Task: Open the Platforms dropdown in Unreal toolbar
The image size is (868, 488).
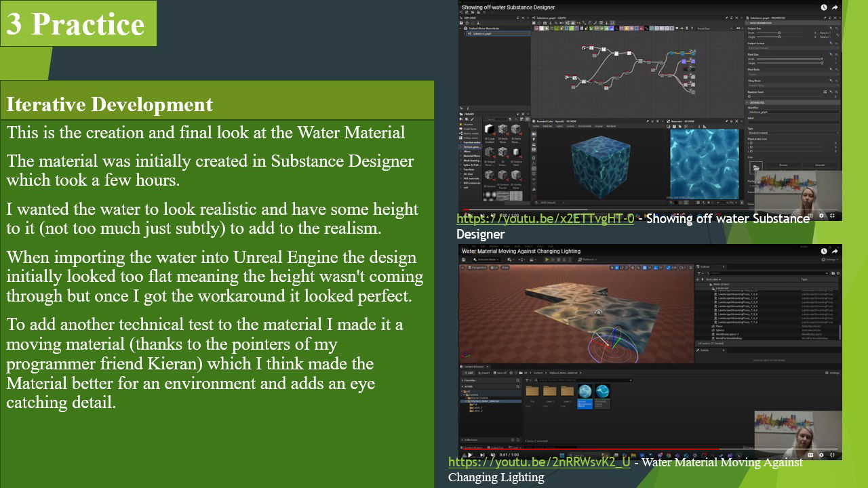Action: click(587, 260)
